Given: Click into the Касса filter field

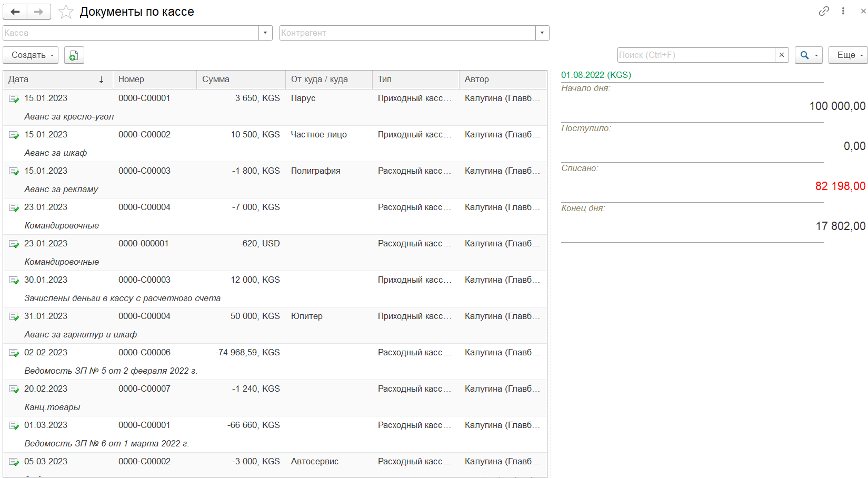Looking at the screenshot, I should (x=131, y=33).
